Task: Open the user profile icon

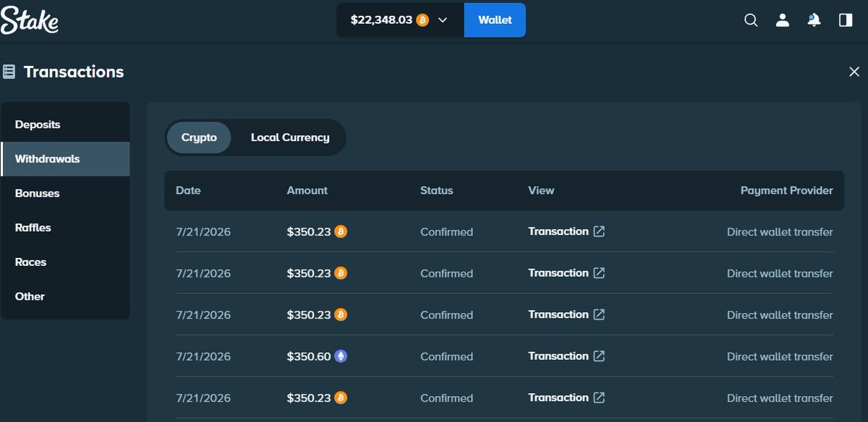Action: point(782,20)
